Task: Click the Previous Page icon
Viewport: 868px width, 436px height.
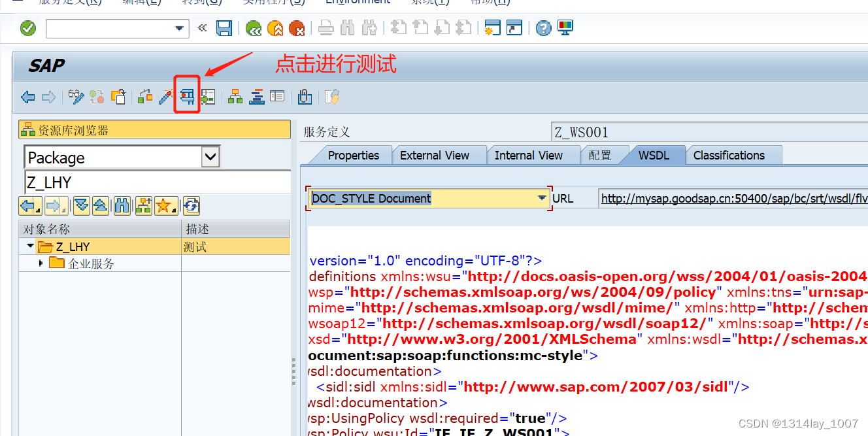Action: [420, 28]
